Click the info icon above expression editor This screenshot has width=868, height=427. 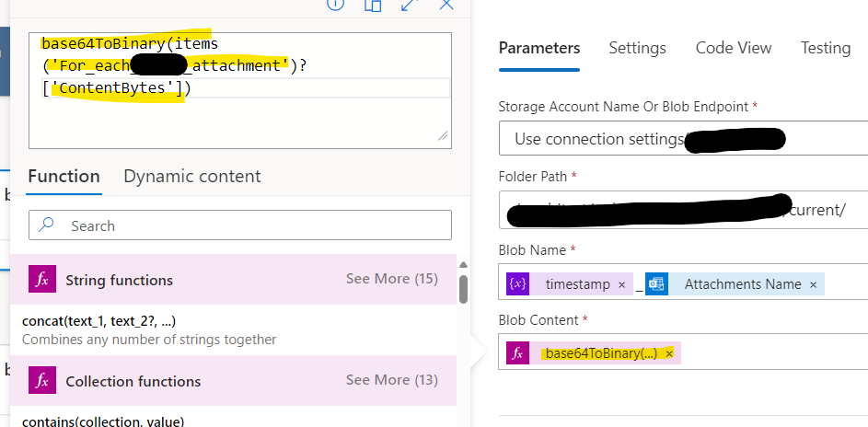pos(335,4)
